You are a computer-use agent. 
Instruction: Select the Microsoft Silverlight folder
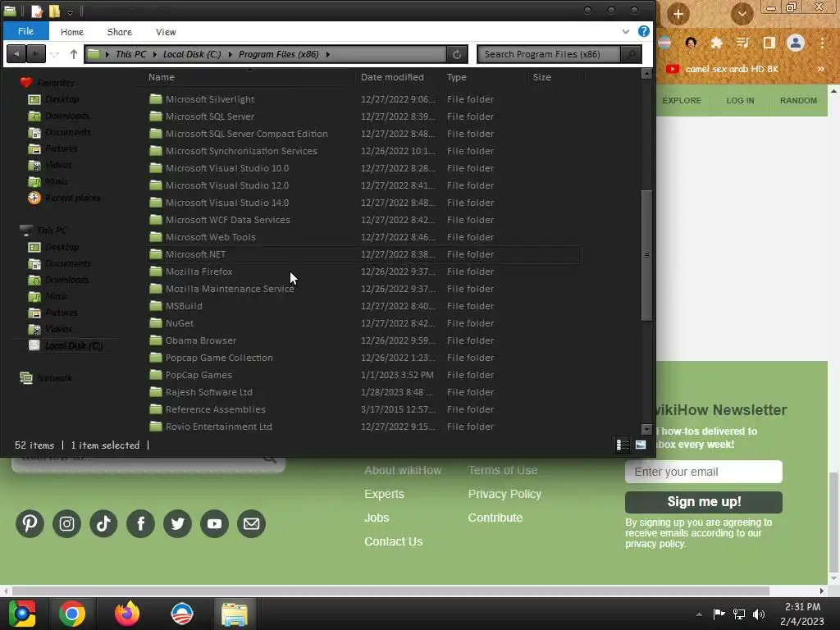[210, 99]
